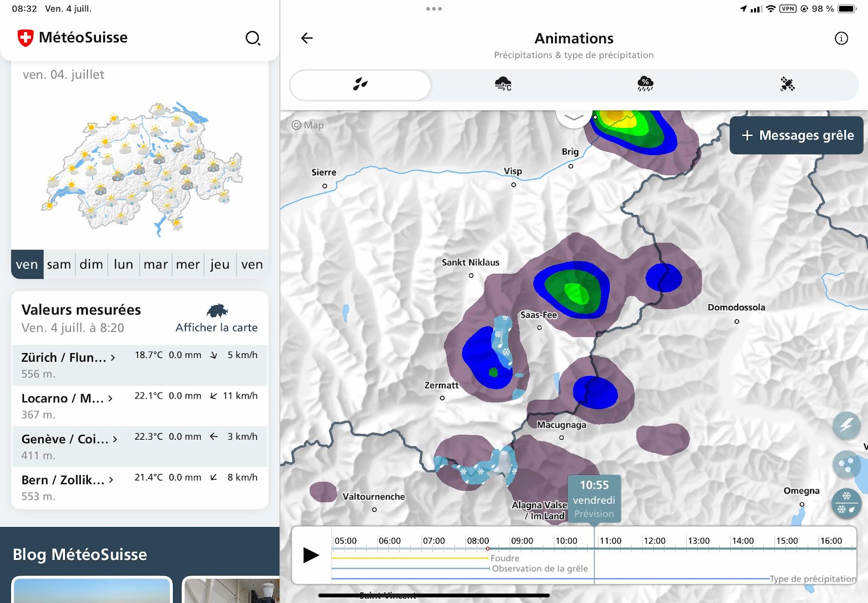Open the second blog article thumbnail
Viewport: 868px width, 603px height.
(231, 589)
